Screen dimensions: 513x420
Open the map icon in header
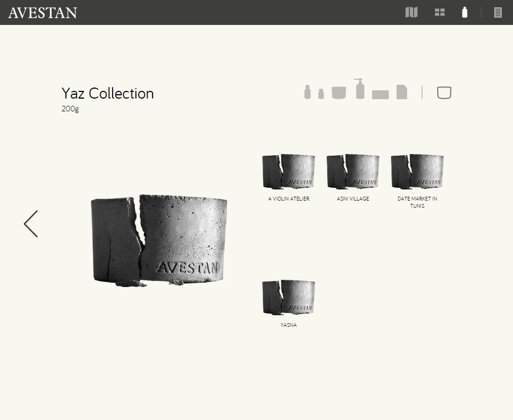point(412,12)
